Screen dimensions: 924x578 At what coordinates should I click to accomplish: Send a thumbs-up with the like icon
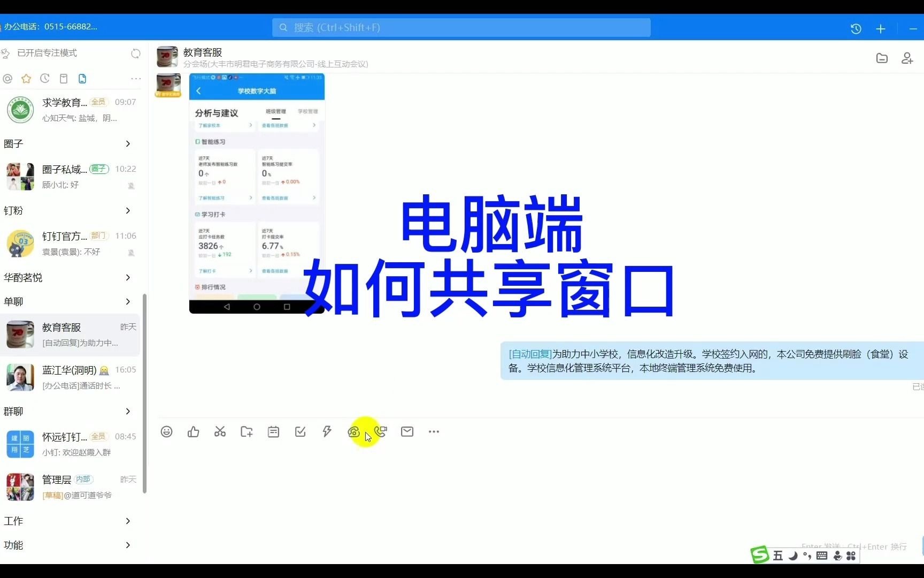pyautogui.click(x=193, y=431)
